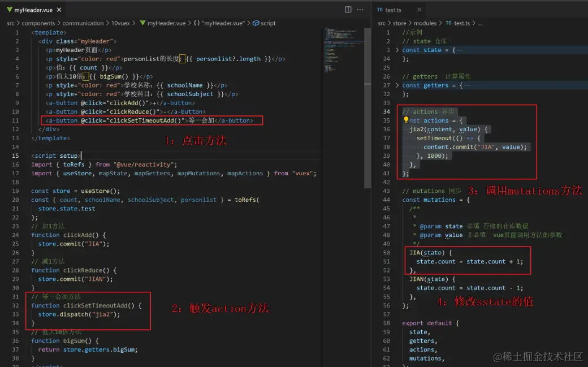Viewport: 588px width, 367px height.
Task: Open 'components' breadcrumb segment
Action: pyautogui.click(x=38, y=23)
